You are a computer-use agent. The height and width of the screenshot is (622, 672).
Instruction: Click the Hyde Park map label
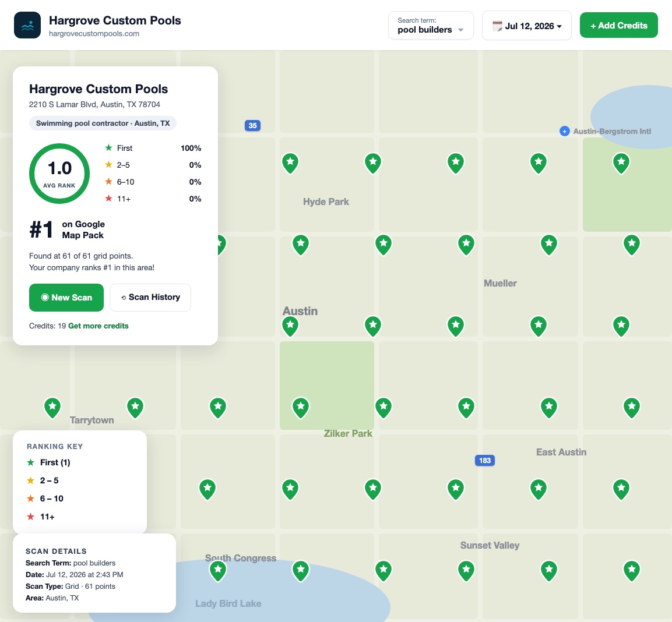326,202
